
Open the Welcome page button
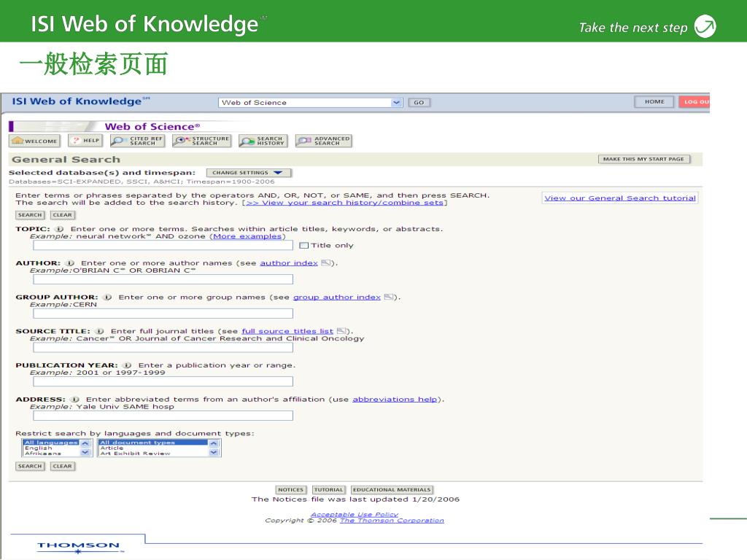(35, 141)
